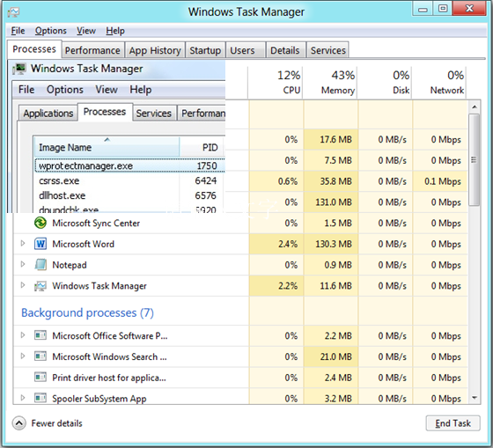Click the vertical scrollbar thumb

pyautogui.click(x=475, y=160)
